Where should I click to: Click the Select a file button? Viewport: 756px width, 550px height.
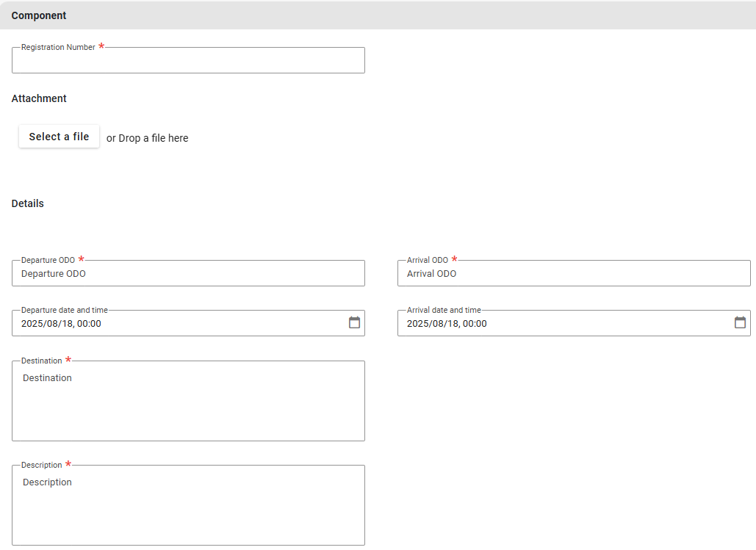click(59, 137)
